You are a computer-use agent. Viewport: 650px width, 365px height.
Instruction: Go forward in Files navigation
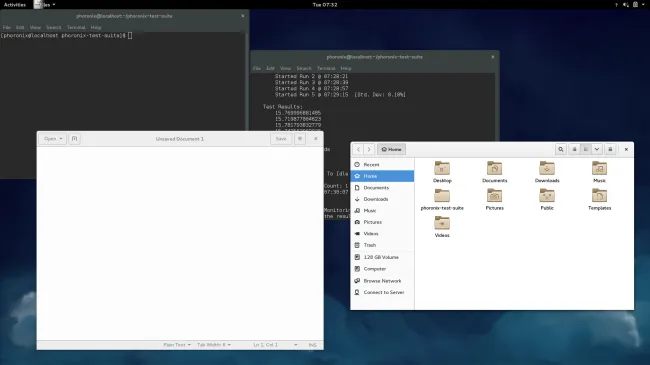tap(369, 149)
